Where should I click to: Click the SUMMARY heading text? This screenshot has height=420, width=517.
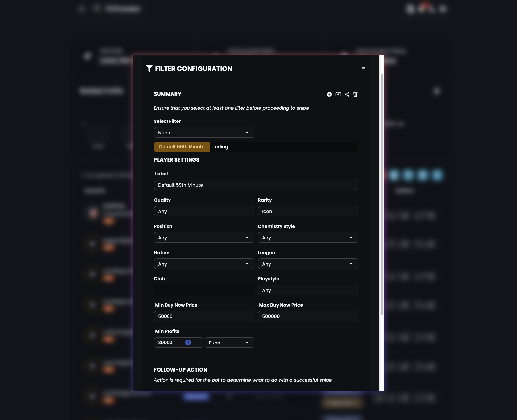coord(168,94)
